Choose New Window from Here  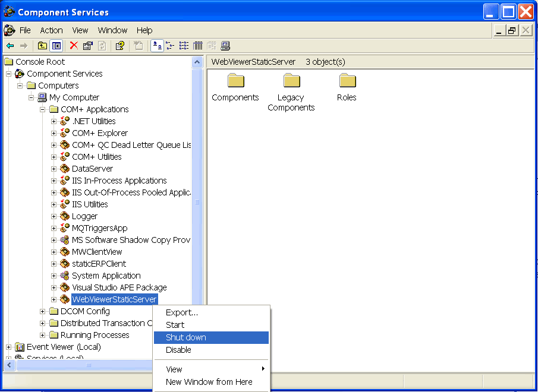click(212, 382)
